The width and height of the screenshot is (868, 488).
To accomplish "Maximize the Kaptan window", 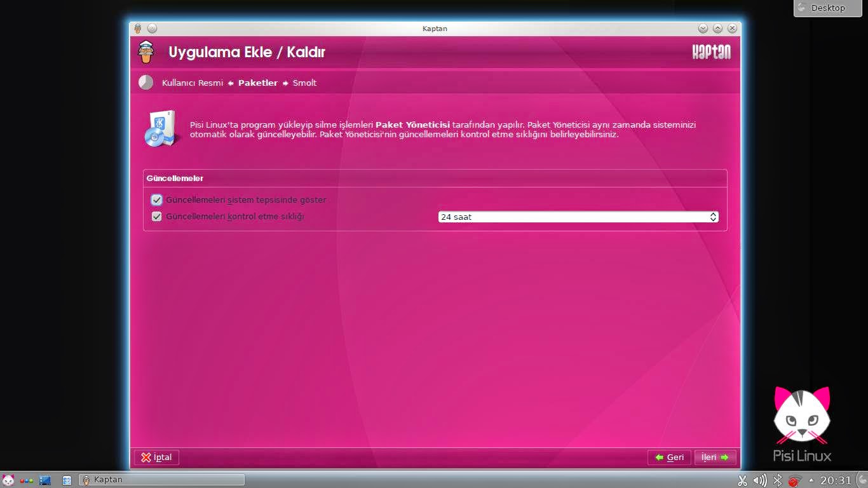I will coord(717,29).
